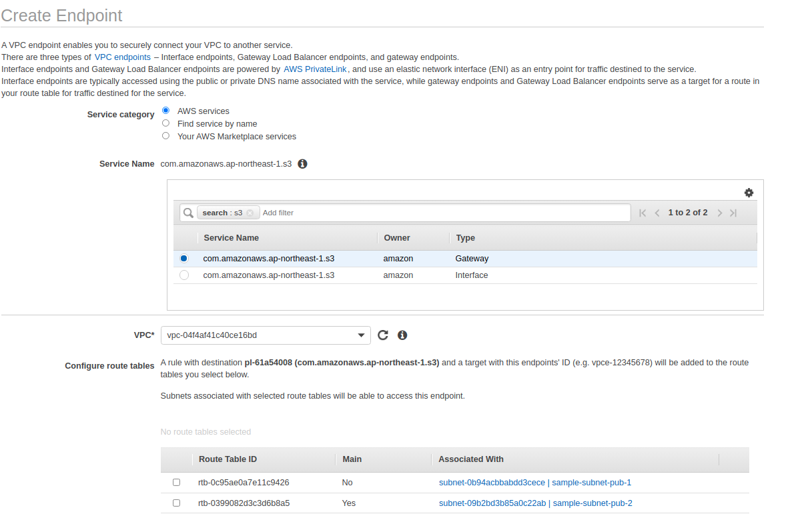Check route table rtb-0399082d3c3d6b8a5
Image resolution: width=812 pixels, height=532 pixels.
tap(176, 503)
